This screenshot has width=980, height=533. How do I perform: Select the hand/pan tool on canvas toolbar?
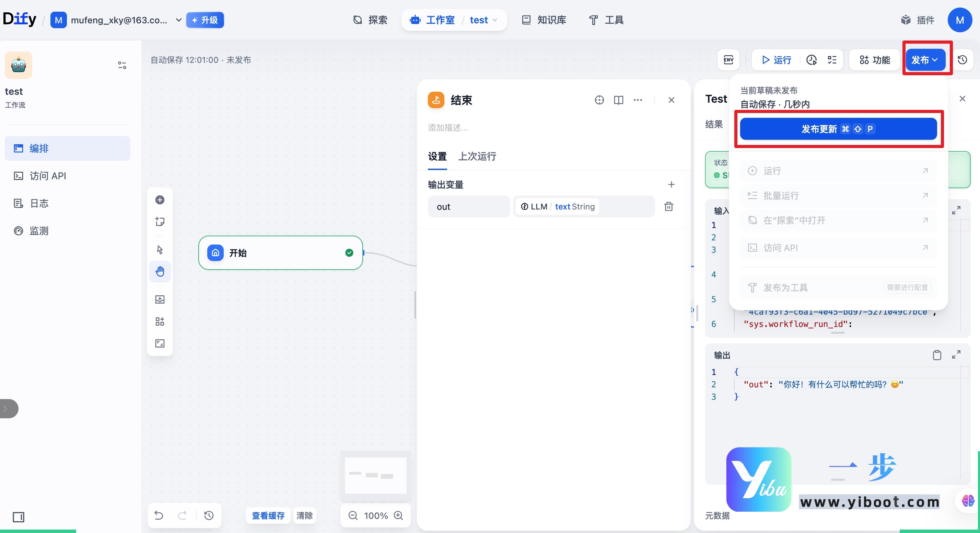pos(160,271)
